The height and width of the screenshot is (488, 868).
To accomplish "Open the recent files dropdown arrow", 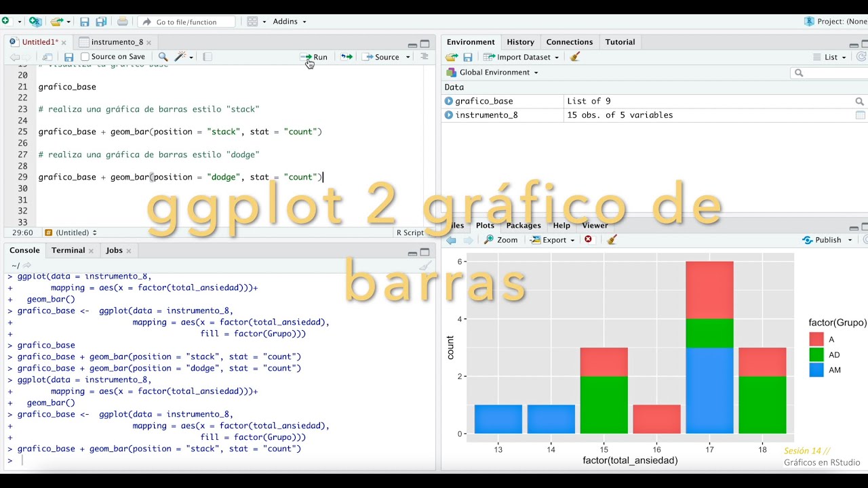I will click(x=68, y=22).
